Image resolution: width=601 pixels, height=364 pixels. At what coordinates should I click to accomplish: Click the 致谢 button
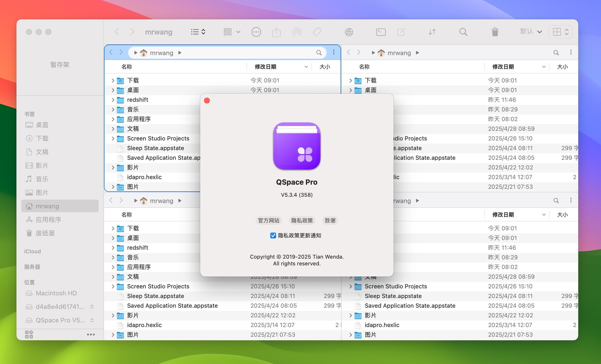tap(330, 220)
